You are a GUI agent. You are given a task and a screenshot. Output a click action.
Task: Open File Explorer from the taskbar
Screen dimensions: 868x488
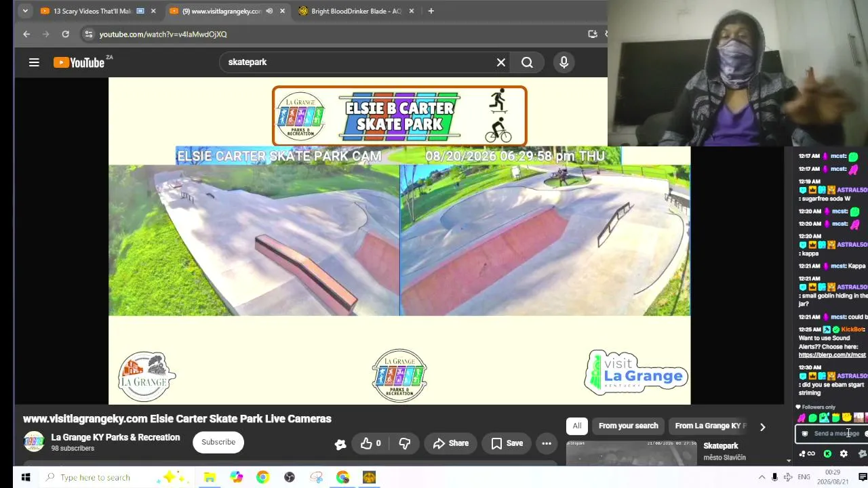tap(210, 477)
